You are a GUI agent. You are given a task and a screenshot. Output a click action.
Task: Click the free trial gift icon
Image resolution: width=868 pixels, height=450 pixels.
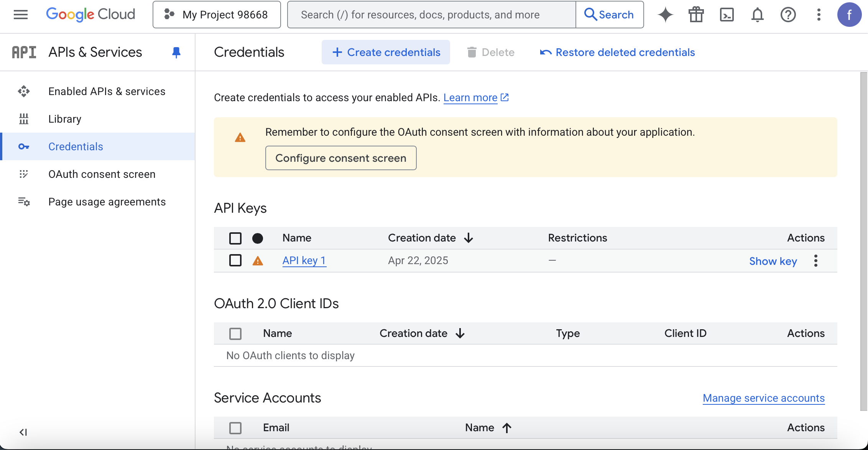[696, 15]
